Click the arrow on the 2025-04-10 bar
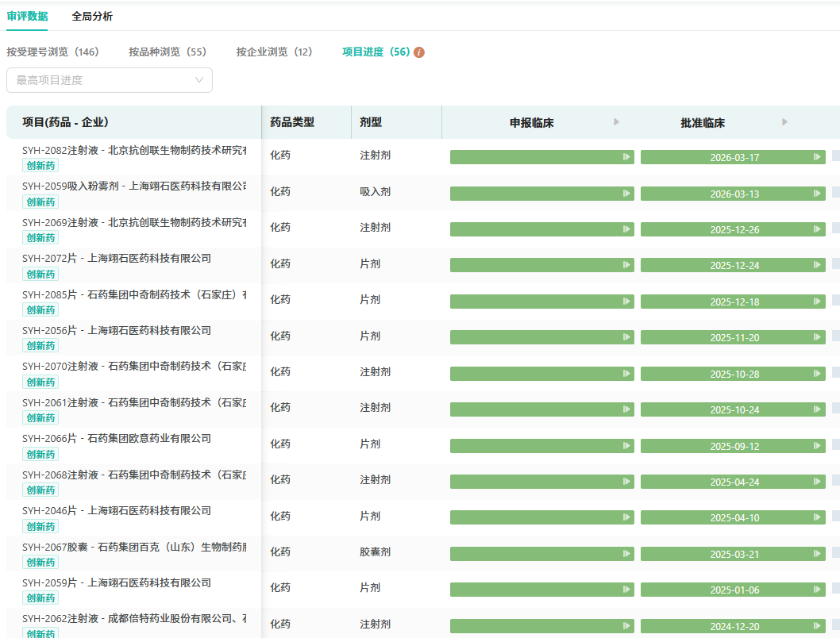Screen dimensions: 840x638 tap(817, 517)
